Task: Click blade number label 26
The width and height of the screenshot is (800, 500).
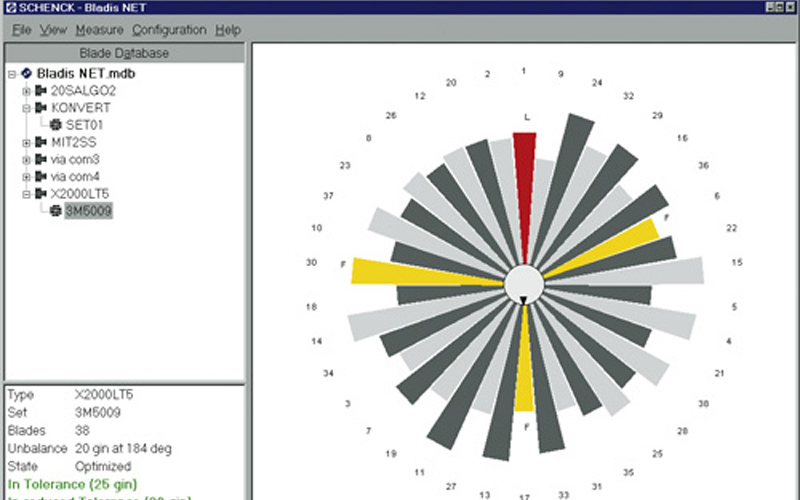Action: pos(391,116)
